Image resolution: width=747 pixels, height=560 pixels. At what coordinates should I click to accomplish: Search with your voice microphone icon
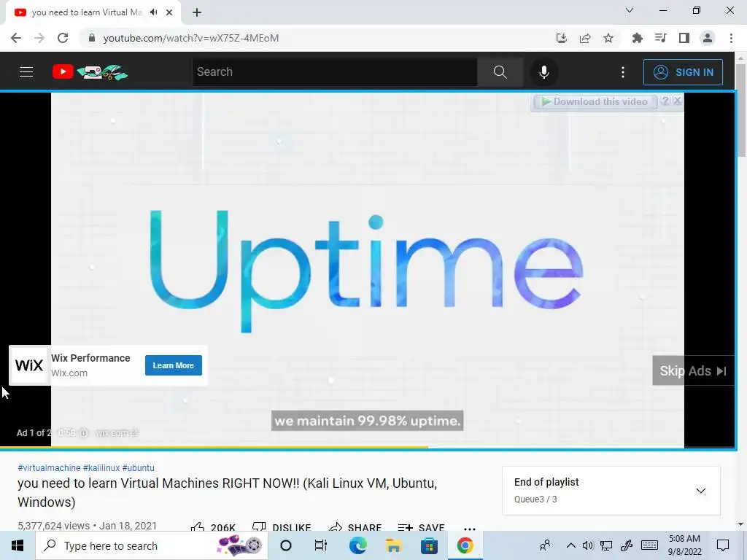pyautogui.click(x=544, y=72)
